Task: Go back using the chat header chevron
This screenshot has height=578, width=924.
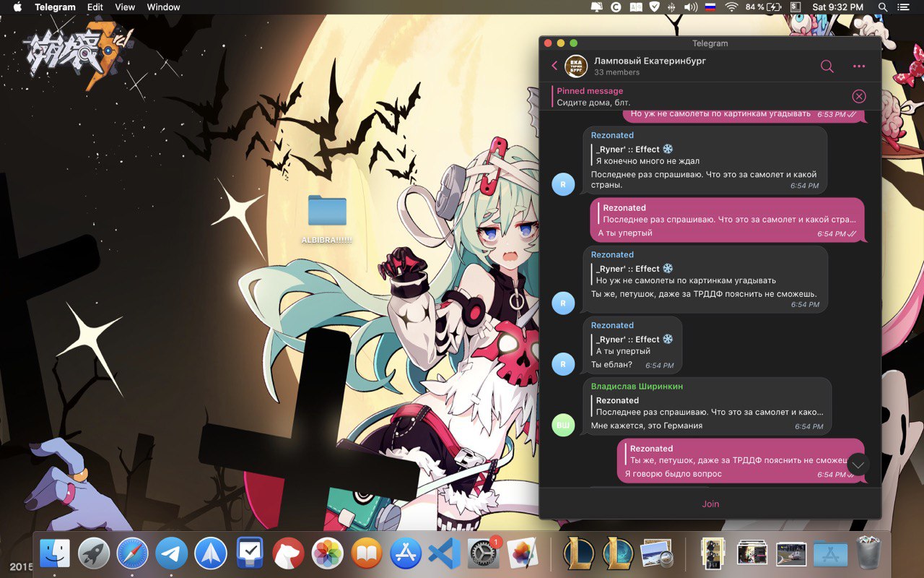Action: click(x=554, y=66)
